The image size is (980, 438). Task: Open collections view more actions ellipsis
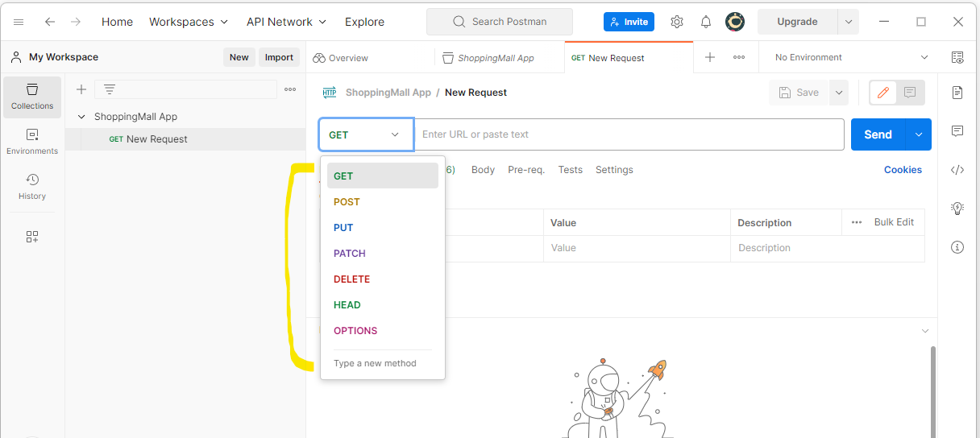tap(290, 89)
